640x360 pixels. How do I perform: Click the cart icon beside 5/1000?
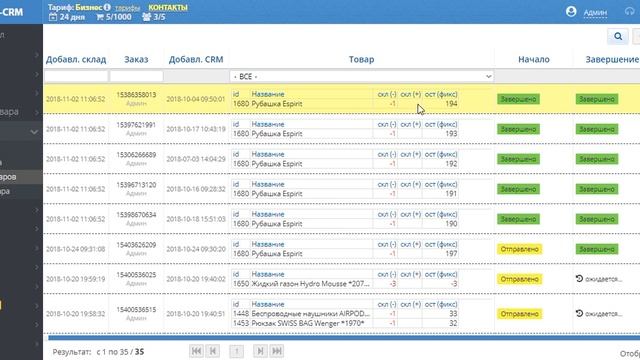coord(100,17)
